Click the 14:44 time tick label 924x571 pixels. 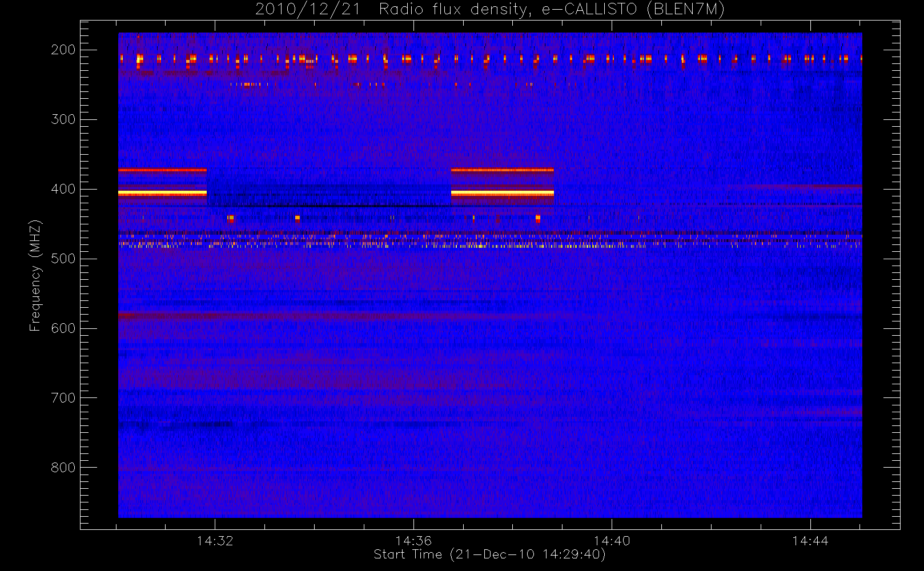pos(810,541)
